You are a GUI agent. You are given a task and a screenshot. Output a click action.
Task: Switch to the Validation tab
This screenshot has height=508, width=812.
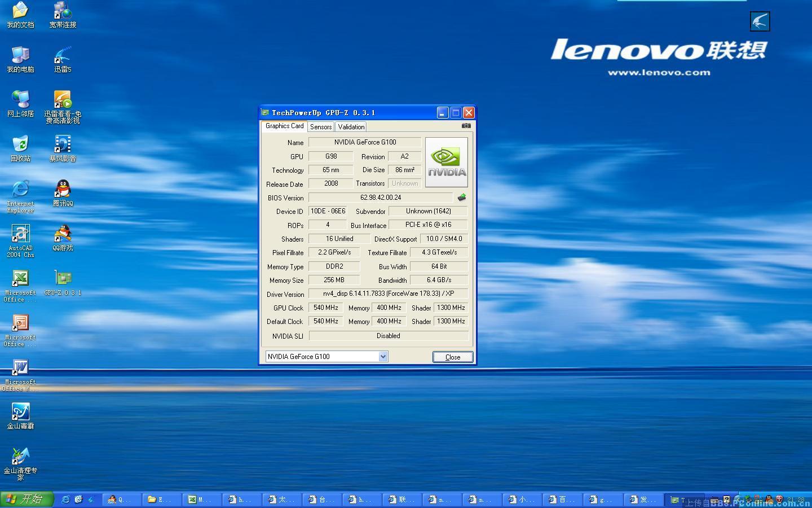(351, 127)
